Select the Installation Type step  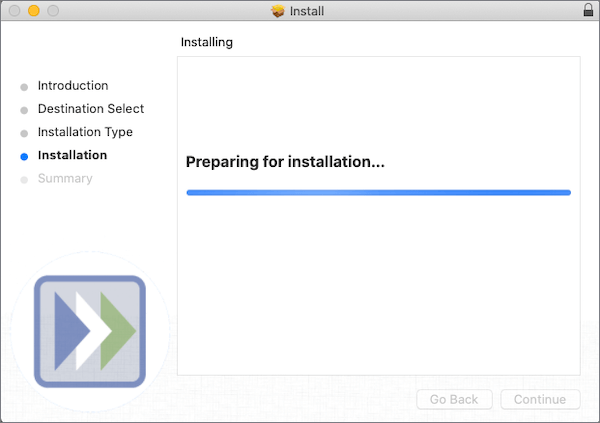coord(85,132)
